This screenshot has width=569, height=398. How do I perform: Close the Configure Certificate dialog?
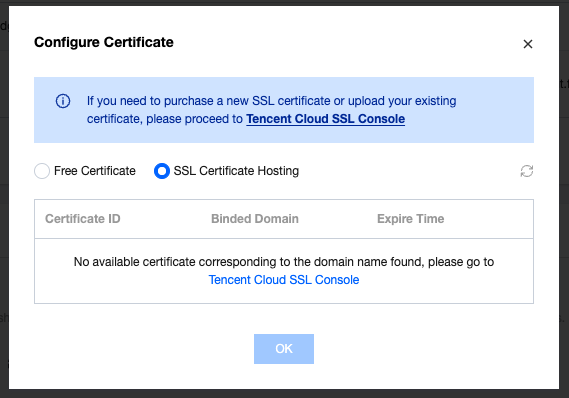pyautogui.click(x=528, y=44)
